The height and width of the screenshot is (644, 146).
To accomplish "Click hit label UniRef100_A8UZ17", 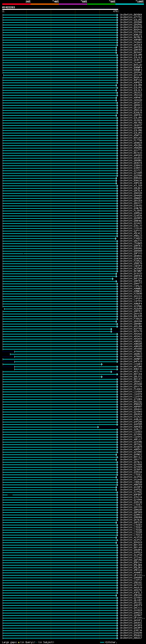I will pyautogui.click(x=131, y=638).
